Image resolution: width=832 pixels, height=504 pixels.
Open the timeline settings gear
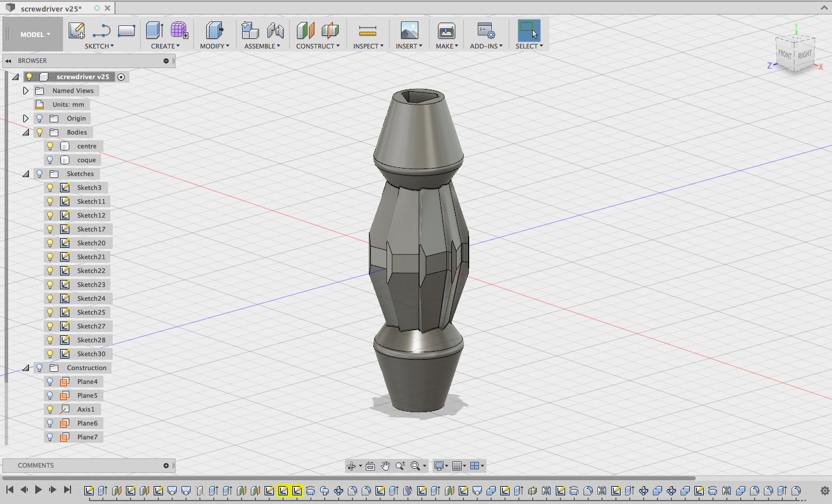[824, 491]
